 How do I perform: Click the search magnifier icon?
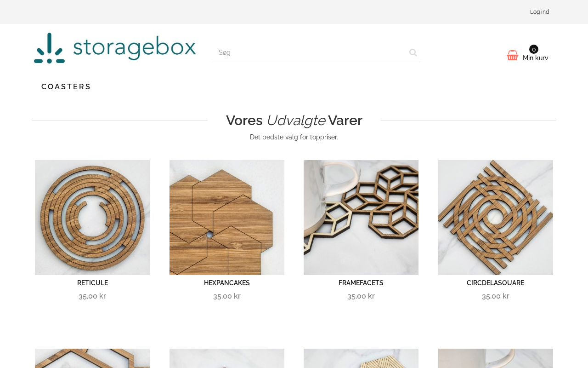coord(413,52)
